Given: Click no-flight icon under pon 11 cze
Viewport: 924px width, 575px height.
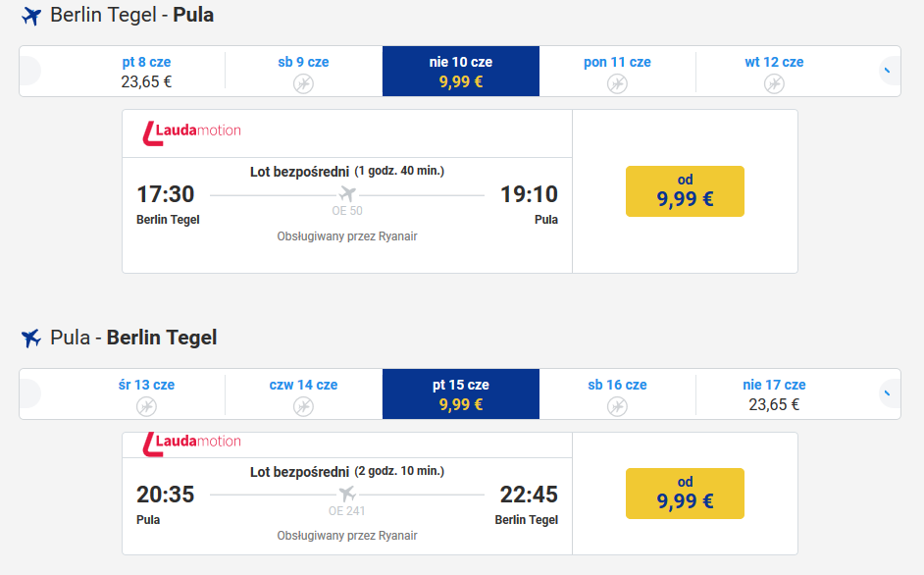Looking at the screenshot, I should [617, 84].
